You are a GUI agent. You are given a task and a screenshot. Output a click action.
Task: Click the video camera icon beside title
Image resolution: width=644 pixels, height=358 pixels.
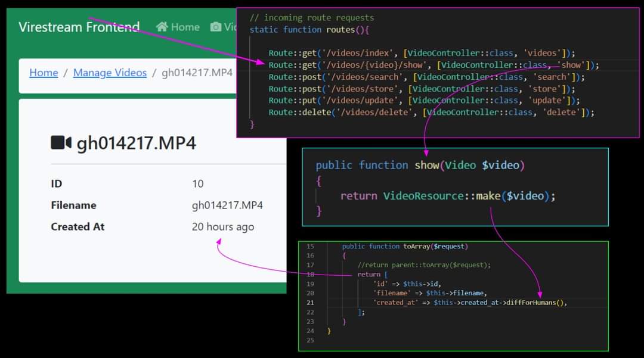click(61, 143)
